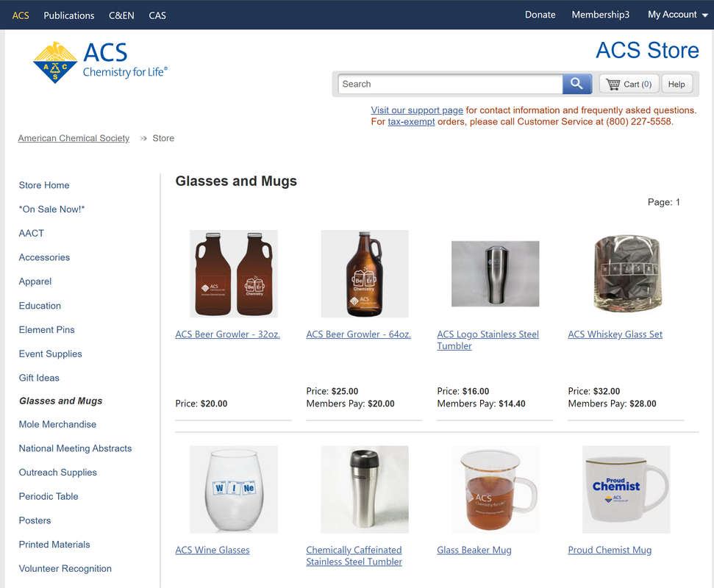Open Chemically Caffeinated Stainless Steel Tumbler link

354,556
